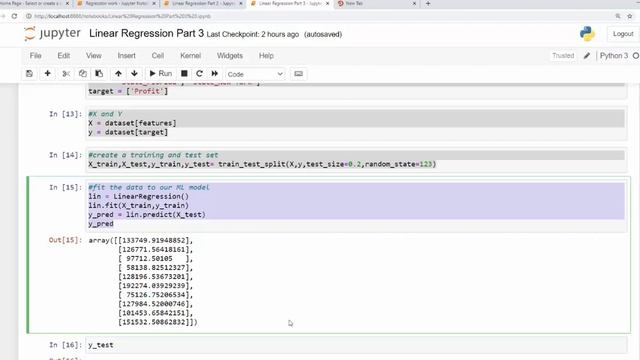Screen dimensions: 640x360
Task: Open the Edit menu
Action: (64, 56)
